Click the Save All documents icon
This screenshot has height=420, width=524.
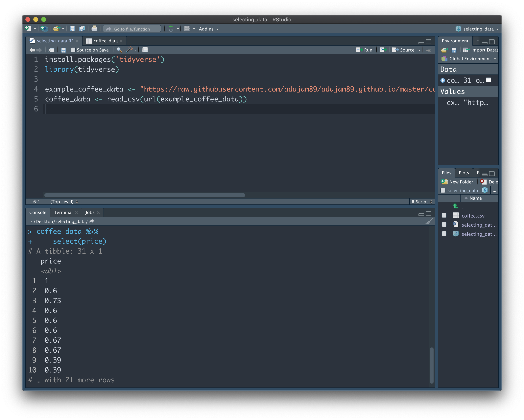click(82, 29)
